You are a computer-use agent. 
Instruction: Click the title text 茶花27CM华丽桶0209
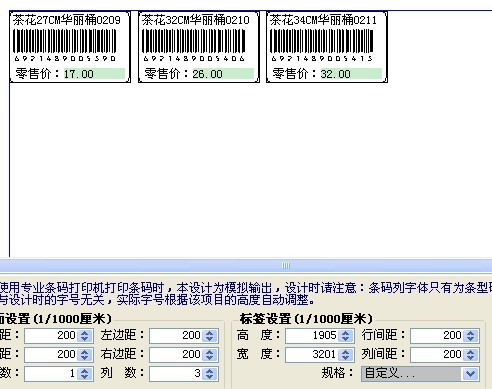click(x=67, y=20)
